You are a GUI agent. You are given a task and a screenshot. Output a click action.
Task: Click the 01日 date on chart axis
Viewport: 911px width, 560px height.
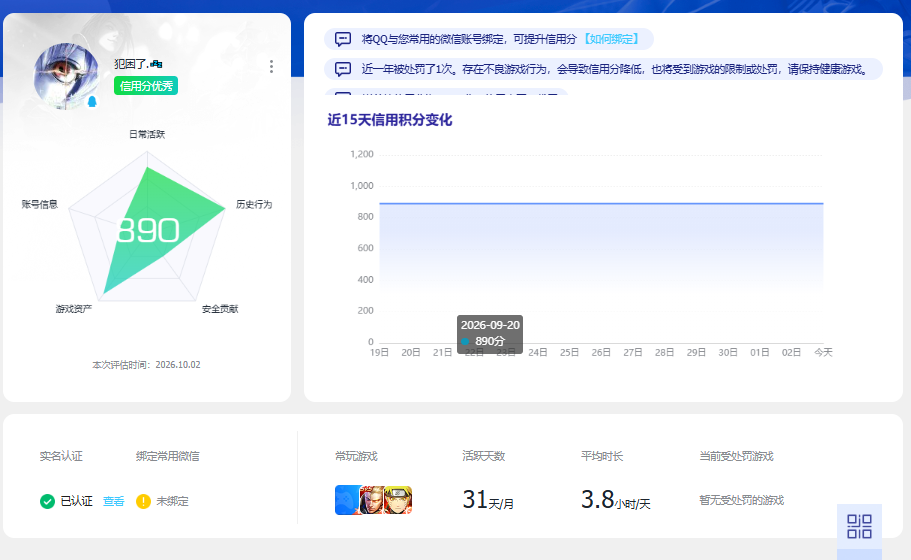(x=759, y=352)
